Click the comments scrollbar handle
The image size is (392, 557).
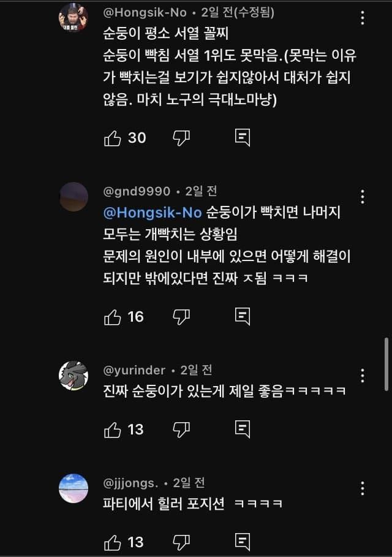coord(386,363)
